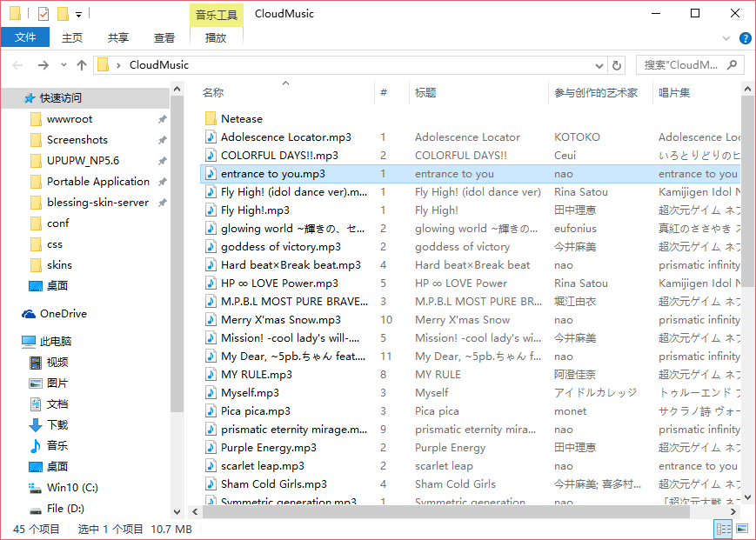Click the 文档 library icon
The height and width of the screenshot is (540, 756).
(35, 404)
